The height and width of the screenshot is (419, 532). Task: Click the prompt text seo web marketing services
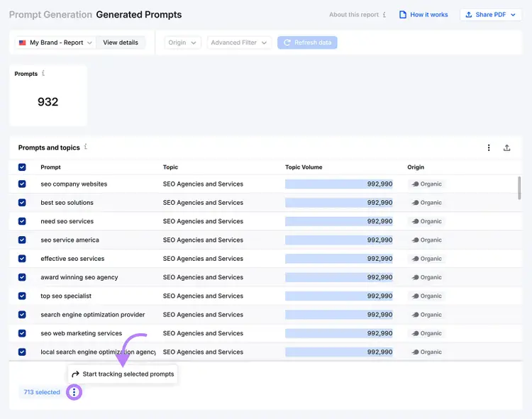coord(82,333)
